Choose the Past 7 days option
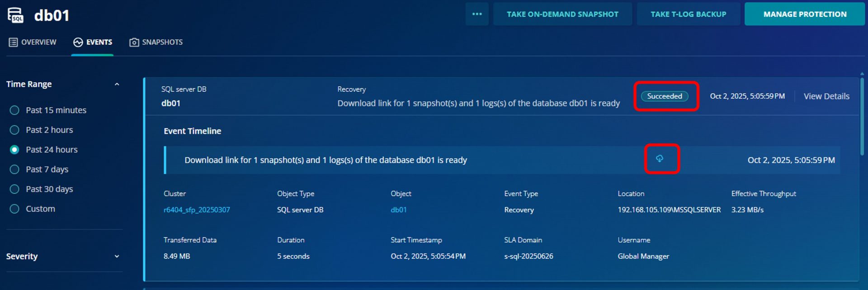 [x=14, y=170]
